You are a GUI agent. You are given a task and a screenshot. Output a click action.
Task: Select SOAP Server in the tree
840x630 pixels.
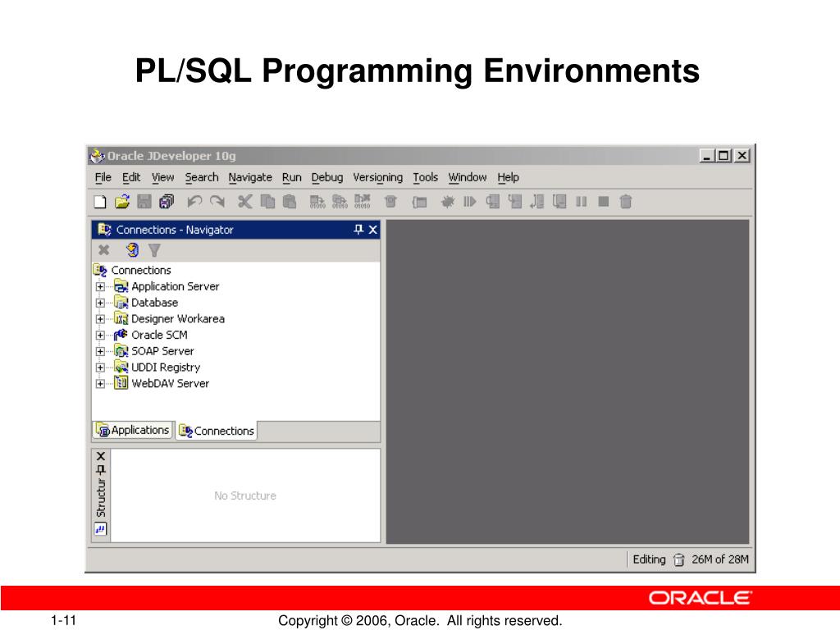click(162, 351)
